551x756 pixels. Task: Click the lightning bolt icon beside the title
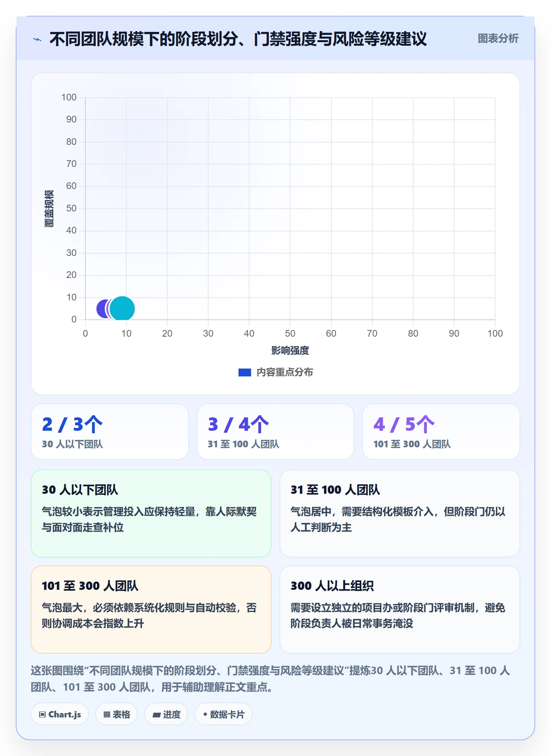[37, 39]
